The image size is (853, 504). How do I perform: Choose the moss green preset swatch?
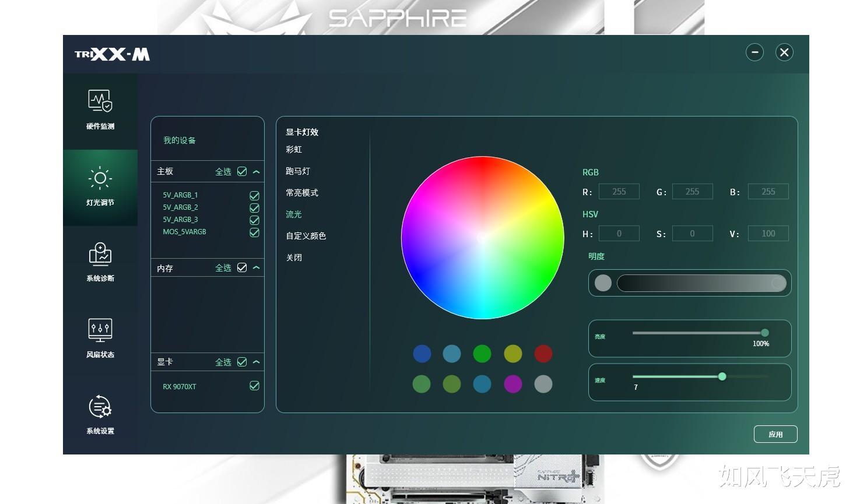click(452, 384)
